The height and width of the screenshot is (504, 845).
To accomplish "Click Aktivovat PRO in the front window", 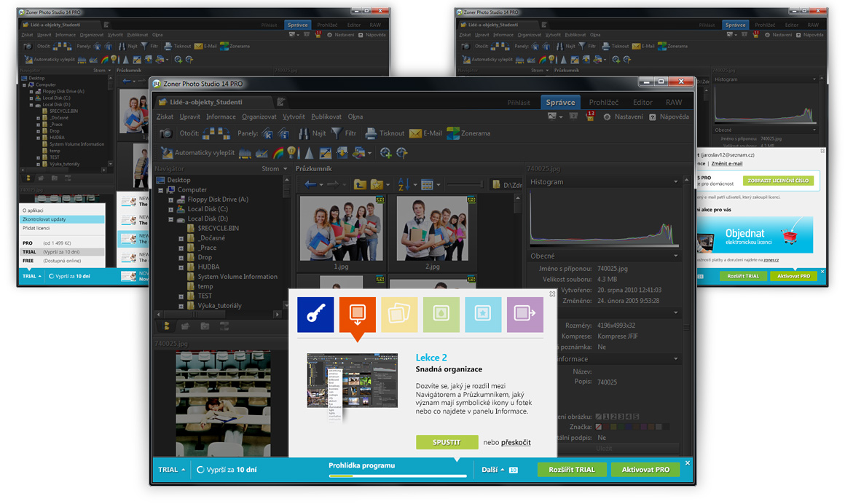I will (645, 470).
